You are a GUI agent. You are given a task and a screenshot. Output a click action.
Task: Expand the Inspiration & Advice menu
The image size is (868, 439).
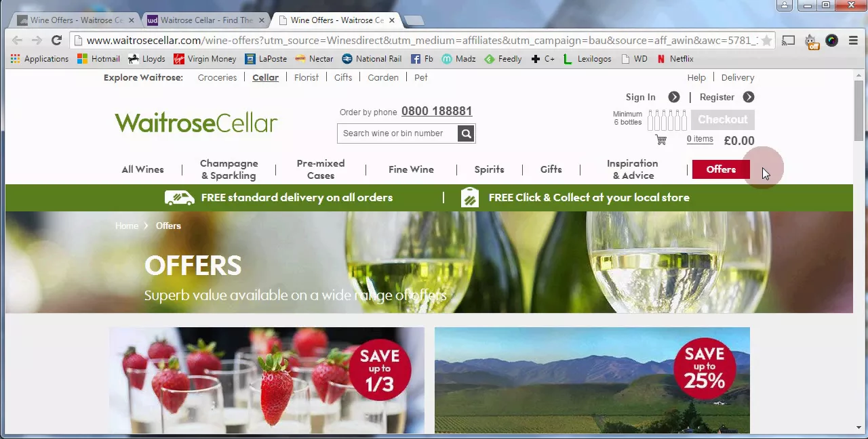pyautogui.click(x=632, y=169)
